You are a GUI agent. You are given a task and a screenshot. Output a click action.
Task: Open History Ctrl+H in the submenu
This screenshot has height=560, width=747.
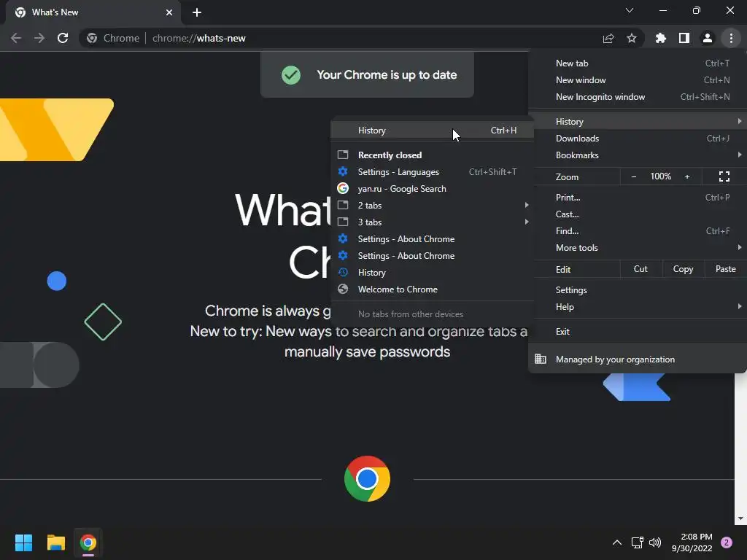(x=432, y=130)
